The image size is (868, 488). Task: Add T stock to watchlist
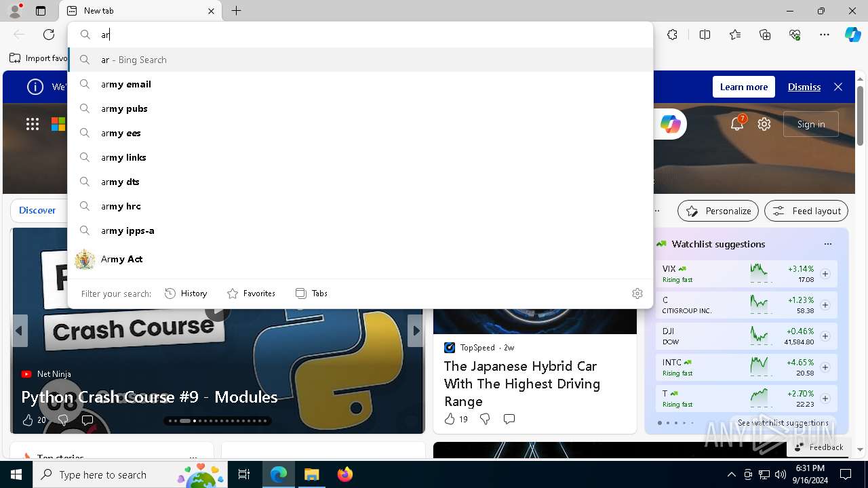click(825, 399)
